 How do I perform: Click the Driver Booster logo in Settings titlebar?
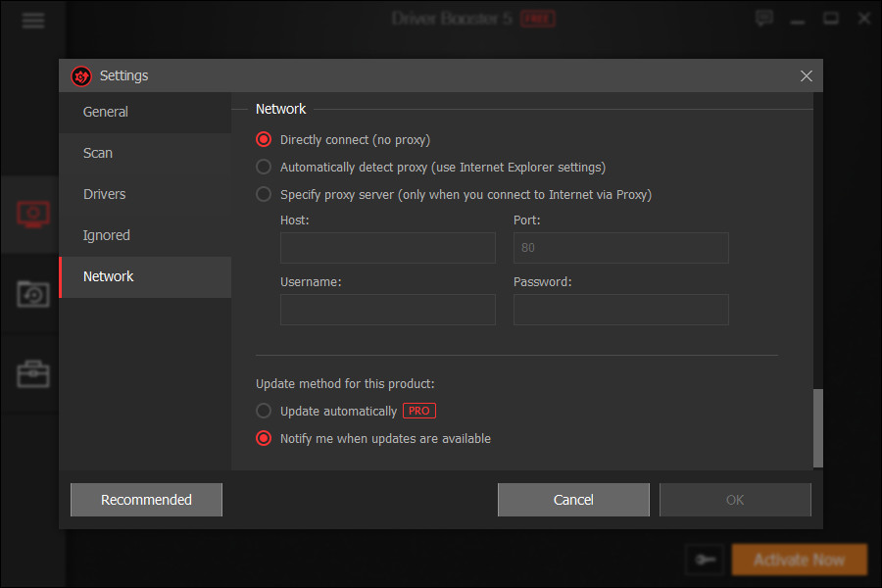[x=82, y=75]
